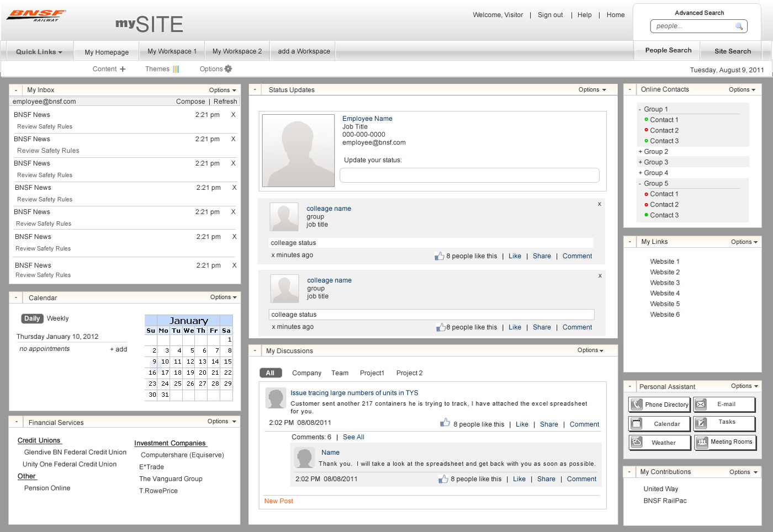Click Refresh in My Inbox
Screen dimensions: 773x532
pyautogui.click(x=225, y=102)
